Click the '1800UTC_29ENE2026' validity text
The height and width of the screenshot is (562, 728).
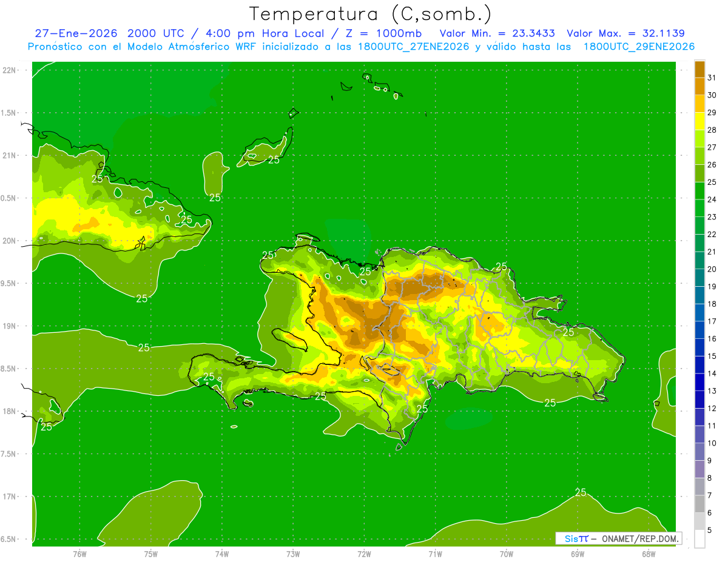pos(639,47)
